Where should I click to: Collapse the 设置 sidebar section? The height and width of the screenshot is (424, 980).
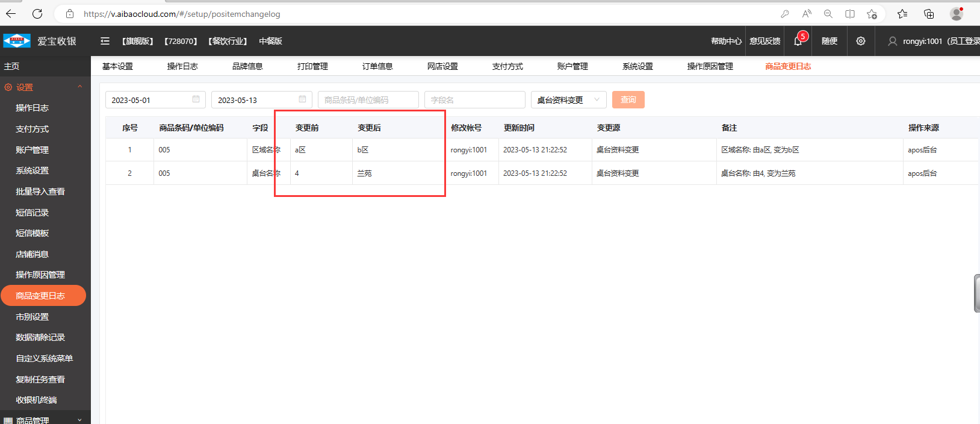pyautogui.click(x=79, y=87)
